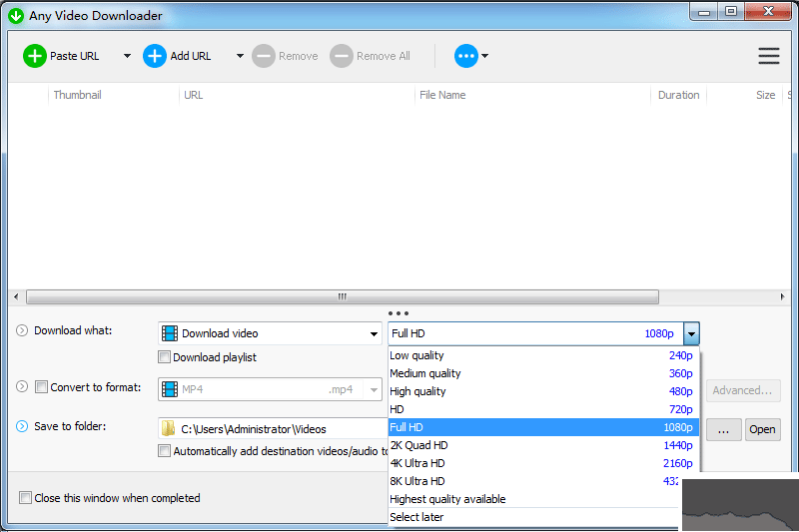Select Low quality 240p option
The width and height of the screenshot is (799, 532).
(x=543, y=355)
